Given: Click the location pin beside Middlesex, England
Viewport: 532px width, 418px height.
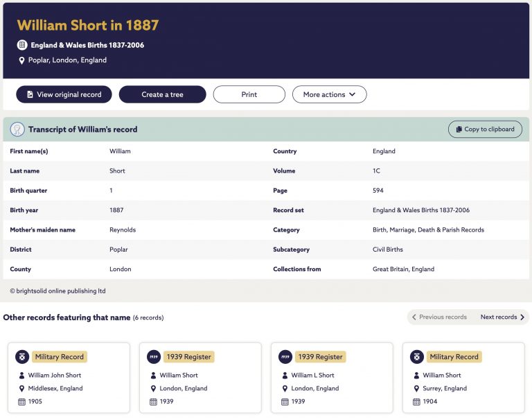Looking at the screenshot, I should 21,388.
